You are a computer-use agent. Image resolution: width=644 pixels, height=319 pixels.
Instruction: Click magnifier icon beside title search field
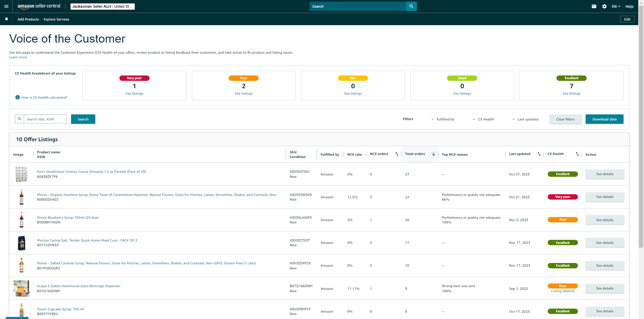[x=19, y=119]
